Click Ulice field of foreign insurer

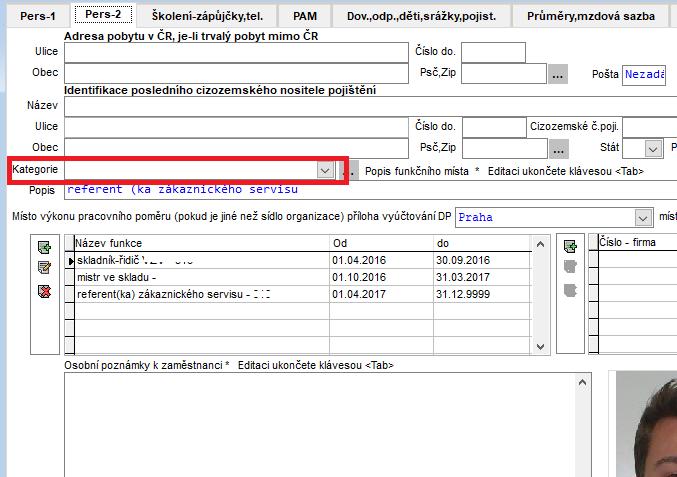click(x=236, y=127)
